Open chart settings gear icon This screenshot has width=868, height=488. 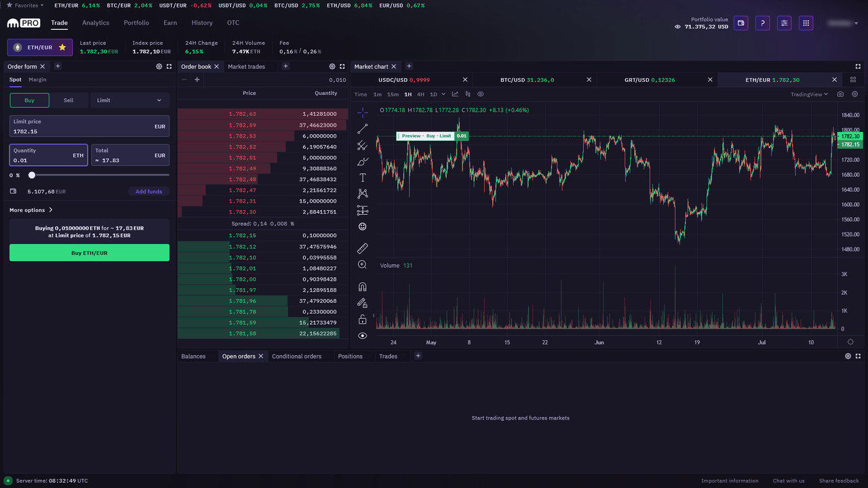854,94
